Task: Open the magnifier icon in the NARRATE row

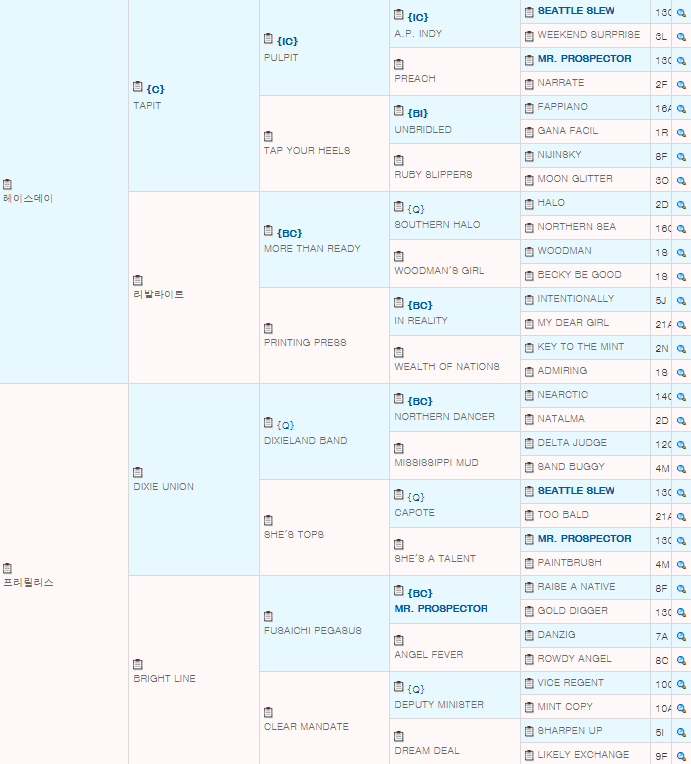Action: [681, 85]
